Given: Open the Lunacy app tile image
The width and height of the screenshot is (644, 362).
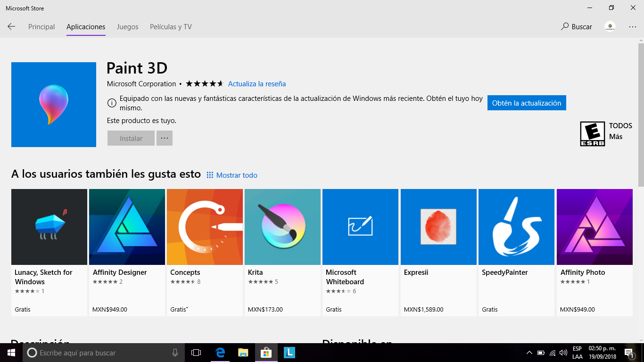Looking at the screenshot, I should point(49,227).
